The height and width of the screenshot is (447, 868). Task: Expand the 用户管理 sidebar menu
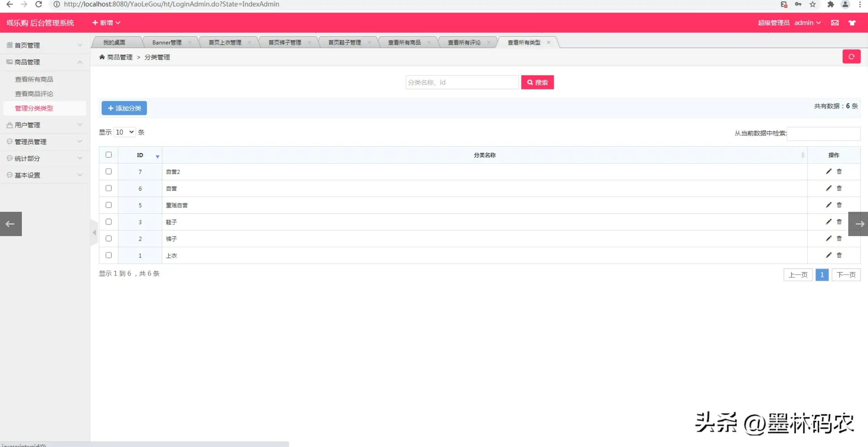pos(44,125)
